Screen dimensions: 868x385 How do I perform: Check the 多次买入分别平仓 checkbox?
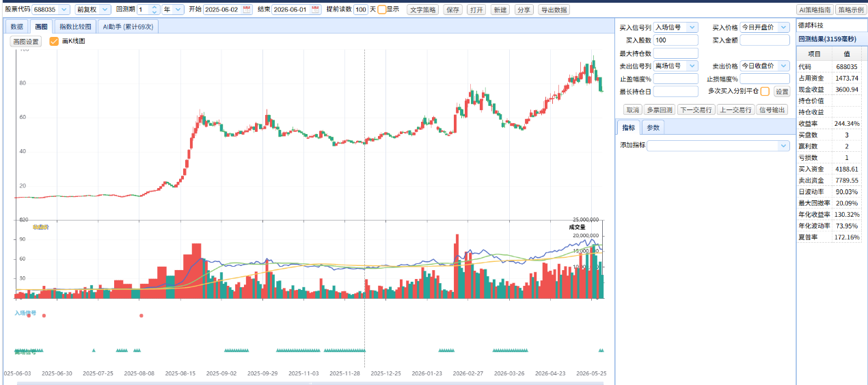pos(765,91)
